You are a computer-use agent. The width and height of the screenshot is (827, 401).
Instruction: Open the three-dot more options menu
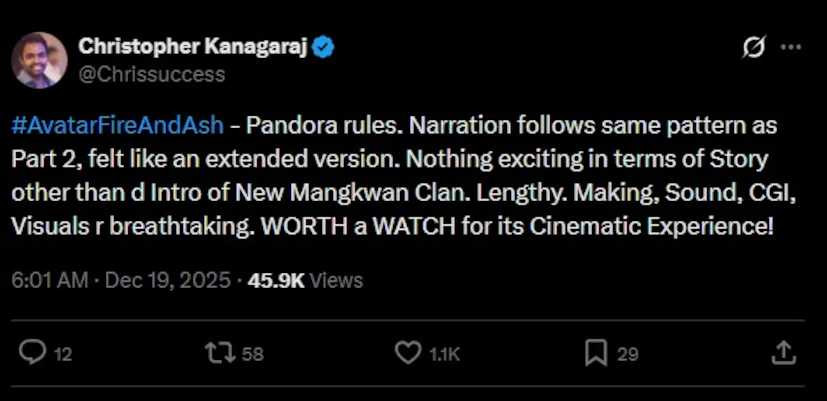pos(790,47)
